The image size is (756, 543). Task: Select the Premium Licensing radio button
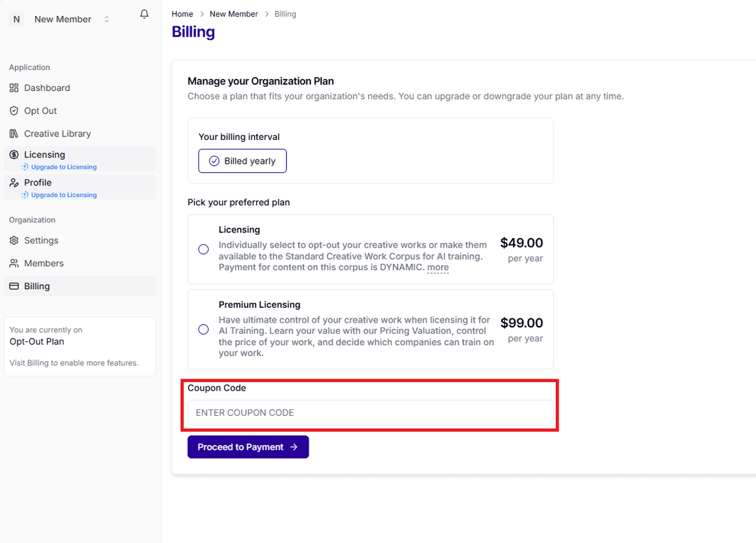pos(203,329)
